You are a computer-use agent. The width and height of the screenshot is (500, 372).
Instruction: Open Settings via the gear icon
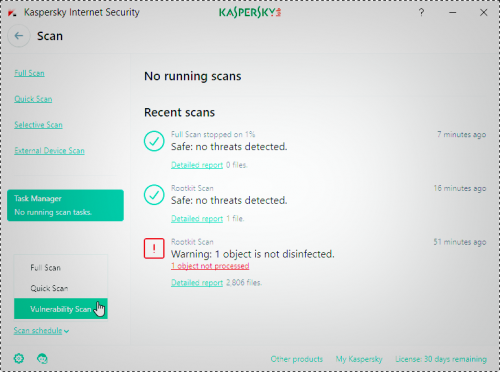click(19, 359)
